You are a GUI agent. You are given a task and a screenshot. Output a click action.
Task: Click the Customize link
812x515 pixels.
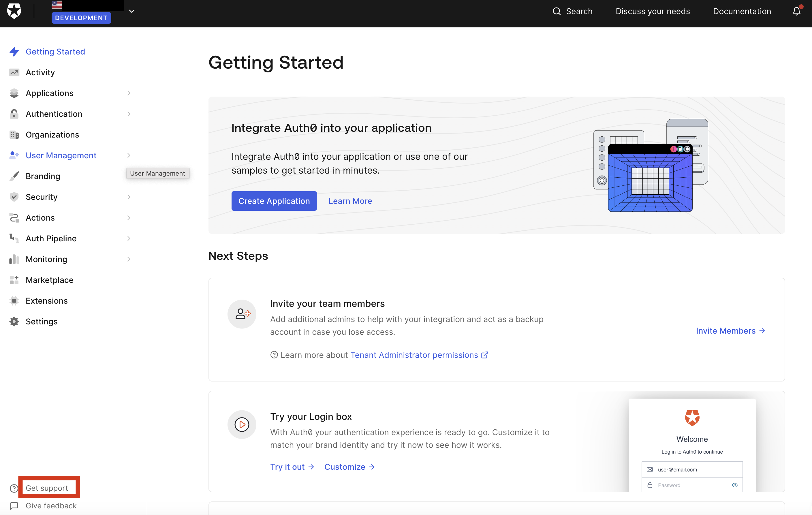click(x=350, y=467)
